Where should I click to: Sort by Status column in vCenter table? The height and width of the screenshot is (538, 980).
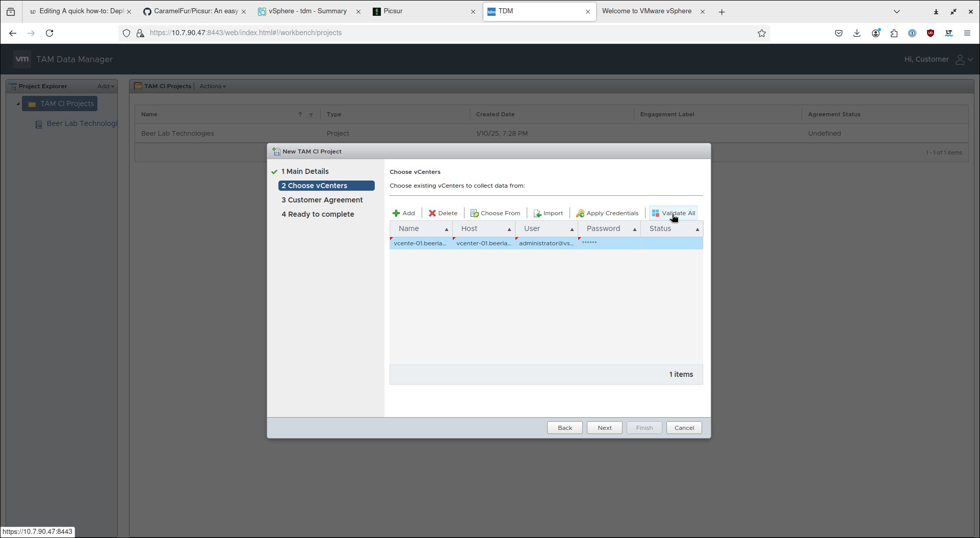[x=672, y=228]
